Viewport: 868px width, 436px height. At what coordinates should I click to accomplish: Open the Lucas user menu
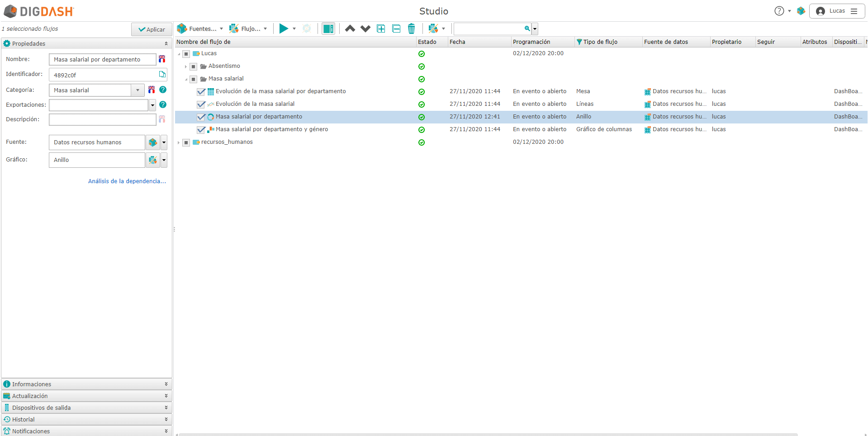click(837, 11)
